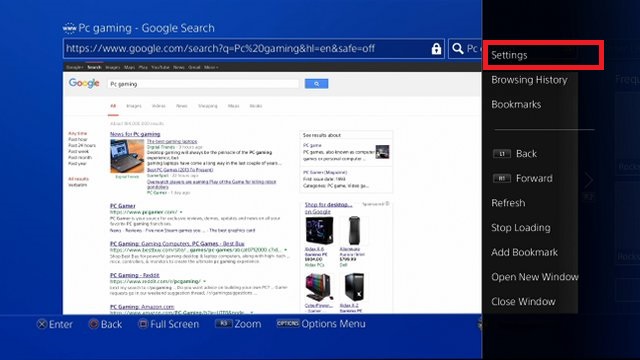
Task: Select the All results tab
Action: click(113, 106)
